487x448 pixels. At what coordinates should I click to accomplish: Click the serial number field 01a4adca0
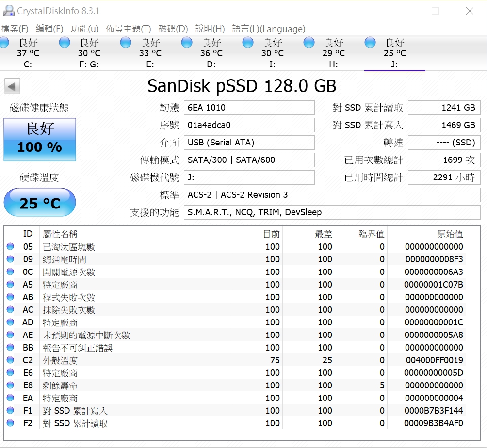coord(249,125)
